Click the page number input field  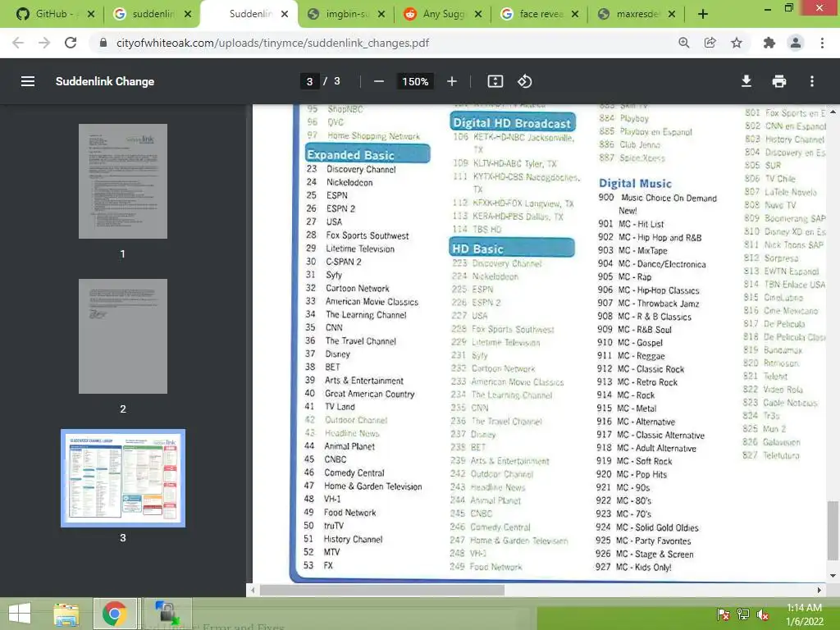point(309,81)
